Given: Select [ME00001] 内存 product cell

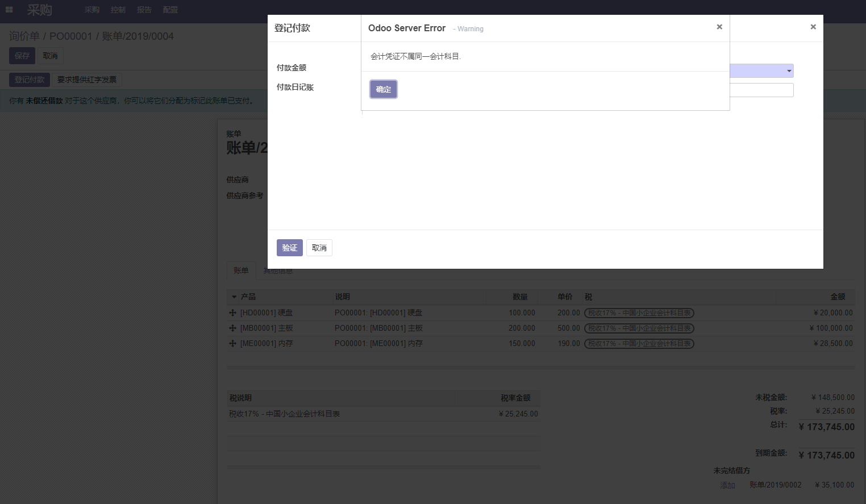Looking at the screenshot, I should click(267, 343).
